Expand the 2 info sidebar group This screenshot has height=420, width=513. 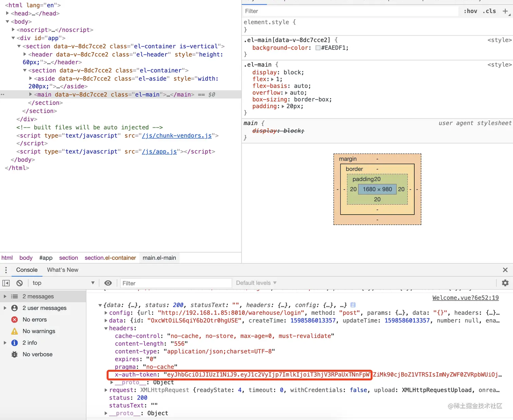(x=5, y=343)
